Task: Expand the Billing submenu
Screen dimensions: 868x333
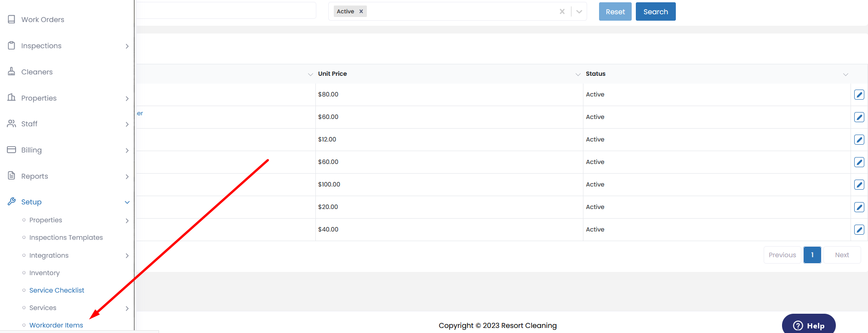Action: coord(127,150)
